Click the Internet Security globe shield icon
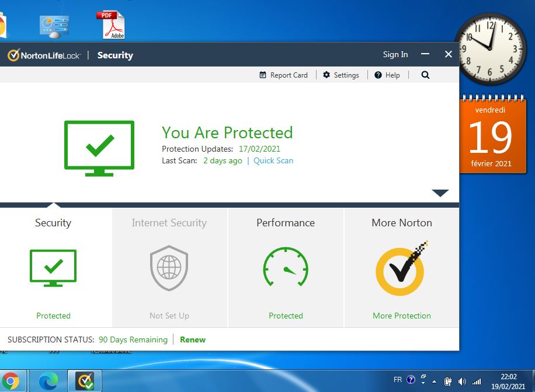The width and height of the screenshot is (535, 392). tap(169, 268)
